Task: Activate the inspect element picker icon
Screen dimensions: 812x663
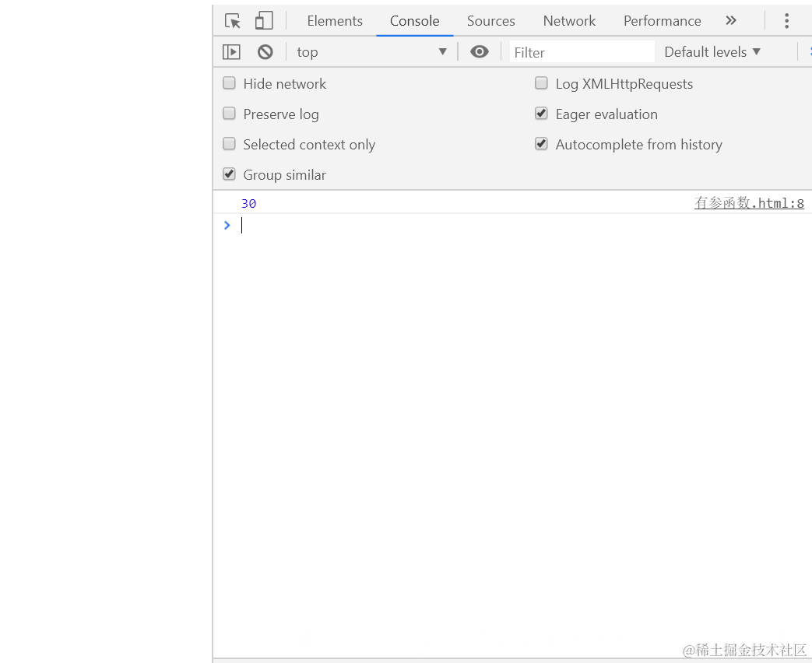Action: 233,21
